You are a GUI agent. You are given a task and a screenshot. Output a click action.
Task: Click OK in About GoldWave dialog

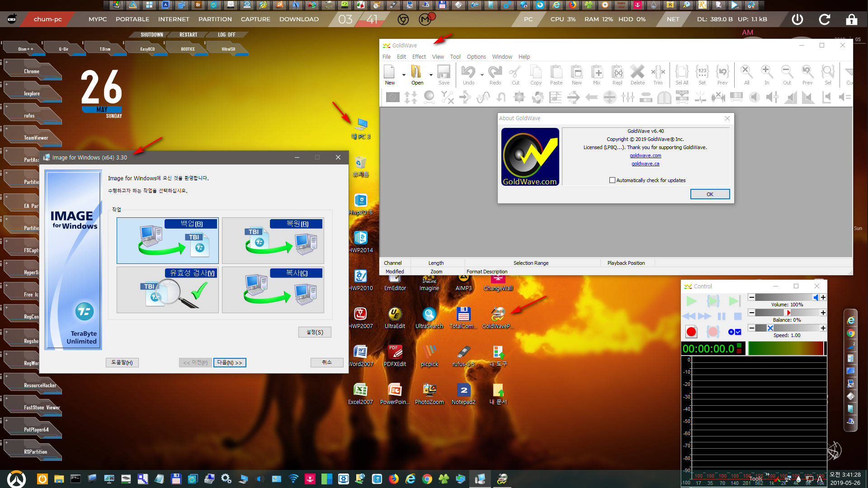710,194
